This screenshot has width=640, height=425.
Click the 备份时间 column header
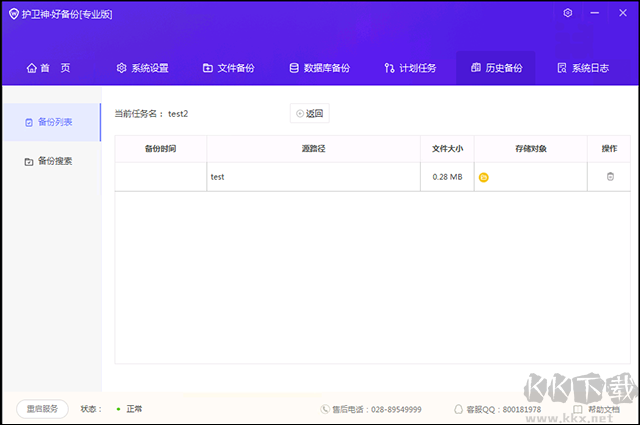click(x=160, y=149)
